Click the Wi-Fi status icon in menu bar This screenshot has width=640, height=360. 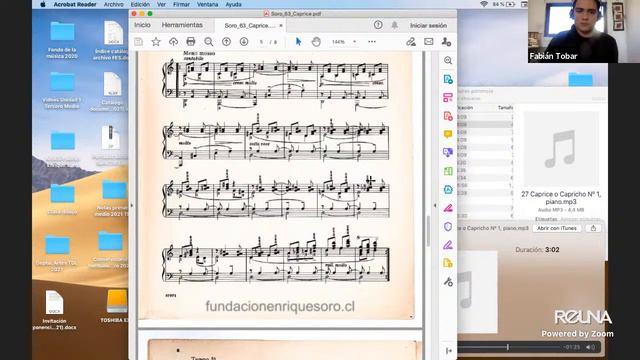tap(484, 4)
